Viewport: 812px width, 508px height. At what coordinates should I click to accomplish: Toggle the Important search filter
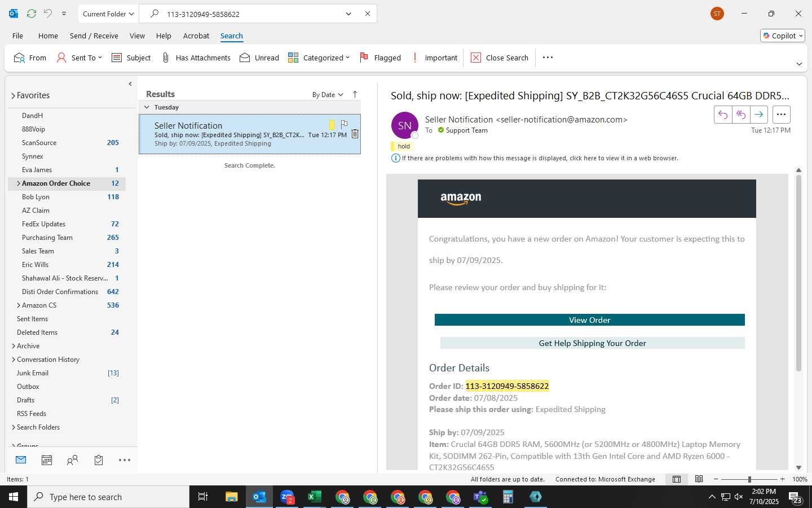coord(434,58)
